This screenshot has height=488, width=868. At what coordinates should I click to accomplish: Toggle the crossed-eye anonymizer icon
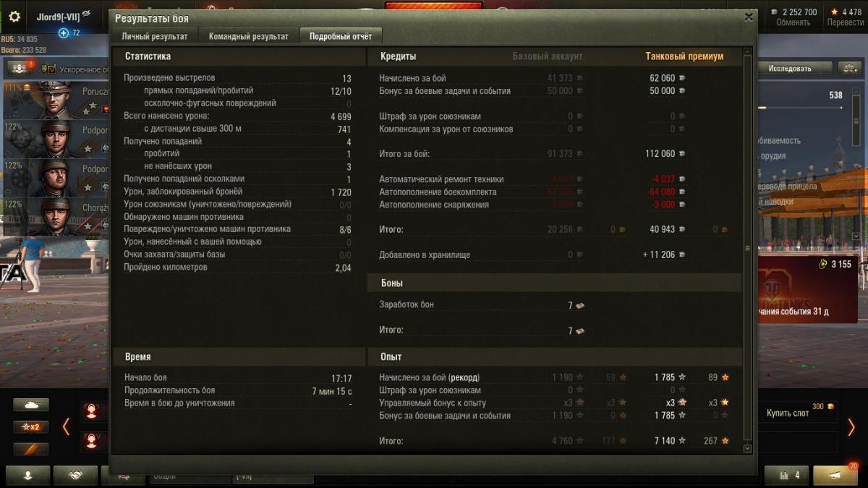87,14
